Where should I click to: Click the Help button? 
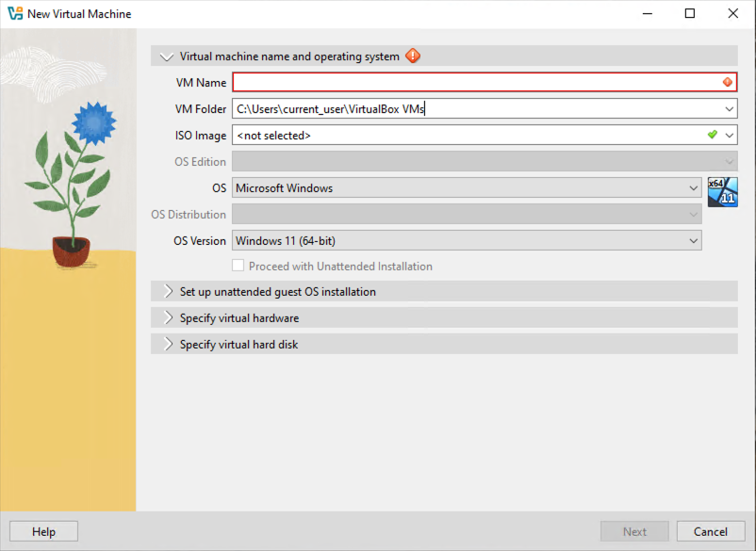(44, 532)
